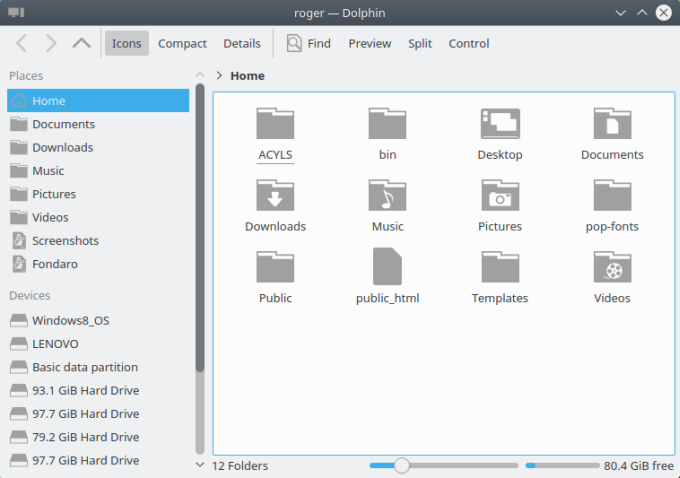The height and width of the screenshot is (478, 680).
Task: Open the Videos folder with film reel
Action: (x=612, y=267)
